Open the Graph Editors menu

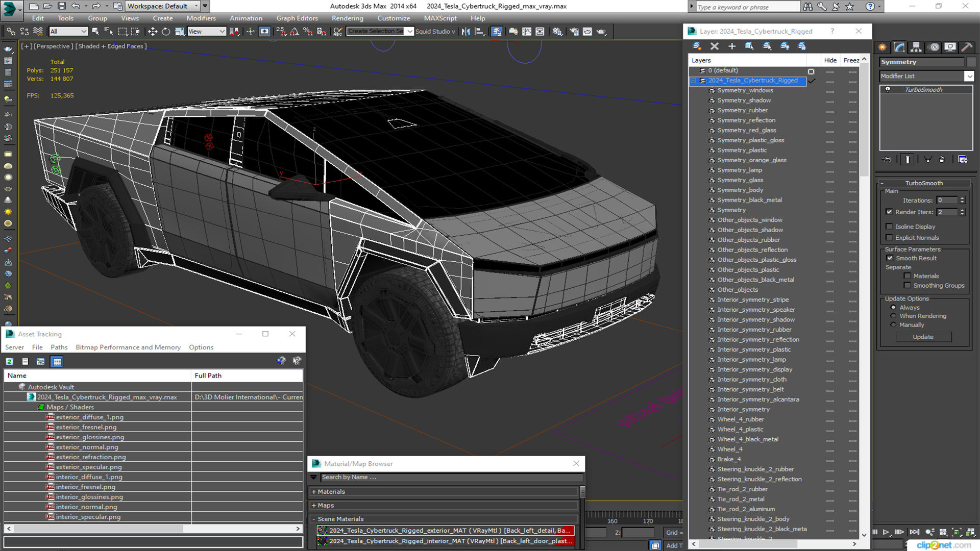297,18
